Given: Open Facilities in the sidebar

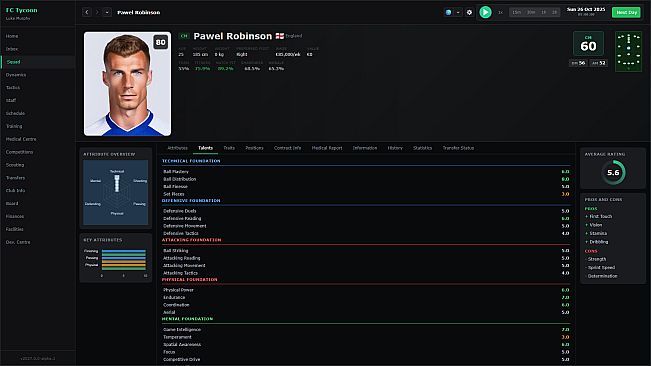Looking at the screenshot, I should pos(38,229).
